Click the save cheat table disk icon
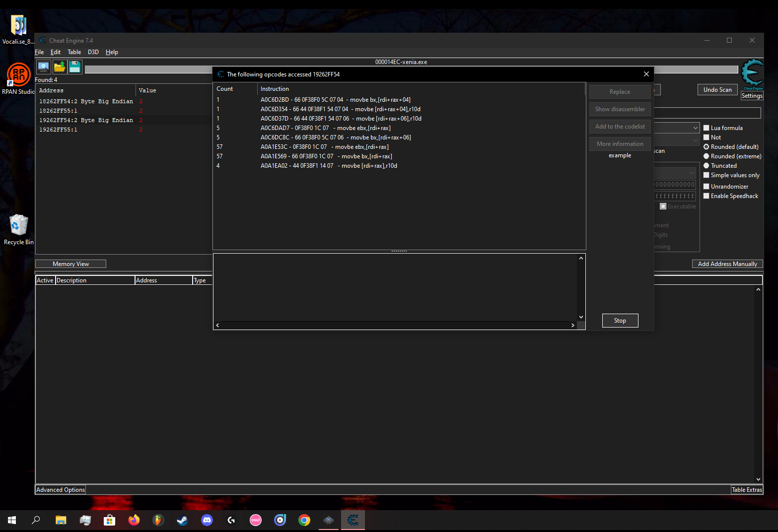The width and height of the screenshot is (778, 532). pos(74,66)
